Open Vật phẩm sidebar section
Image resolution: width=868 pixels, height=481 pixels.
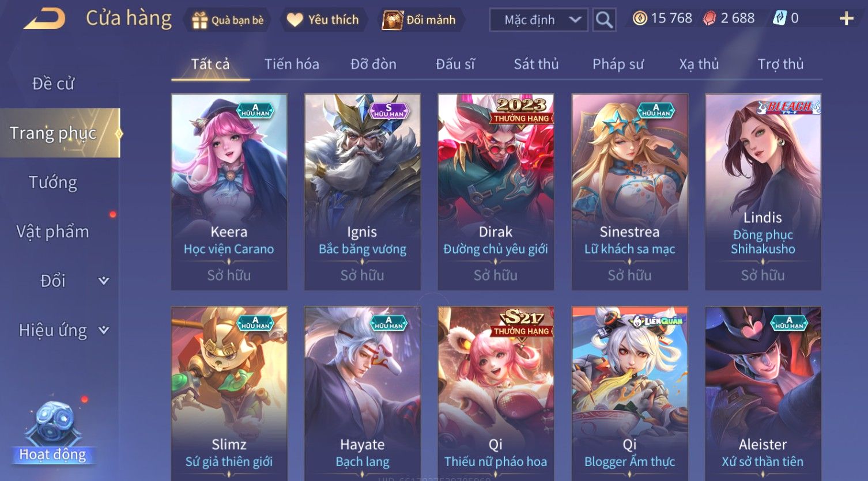(x=53, y=232)
